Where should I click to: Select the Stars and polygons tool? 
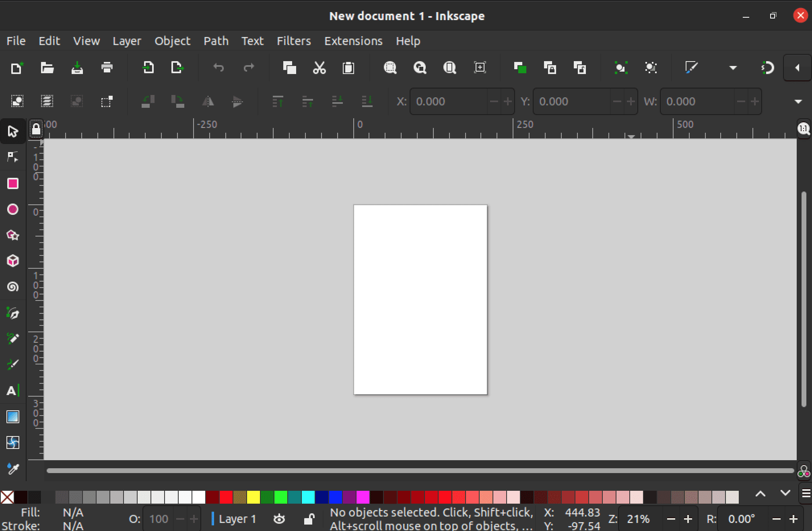(x=12, y=235)
